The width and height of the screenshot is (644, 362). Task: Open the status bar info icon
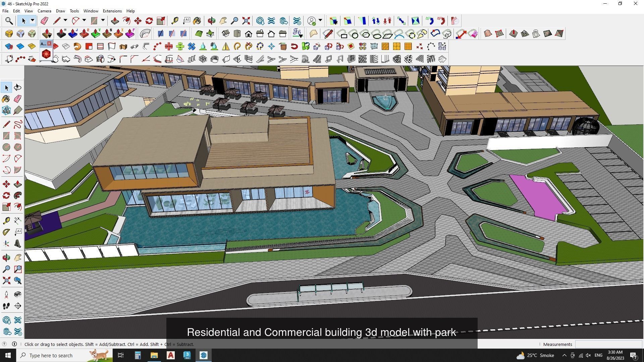click(x=14, y=344)
